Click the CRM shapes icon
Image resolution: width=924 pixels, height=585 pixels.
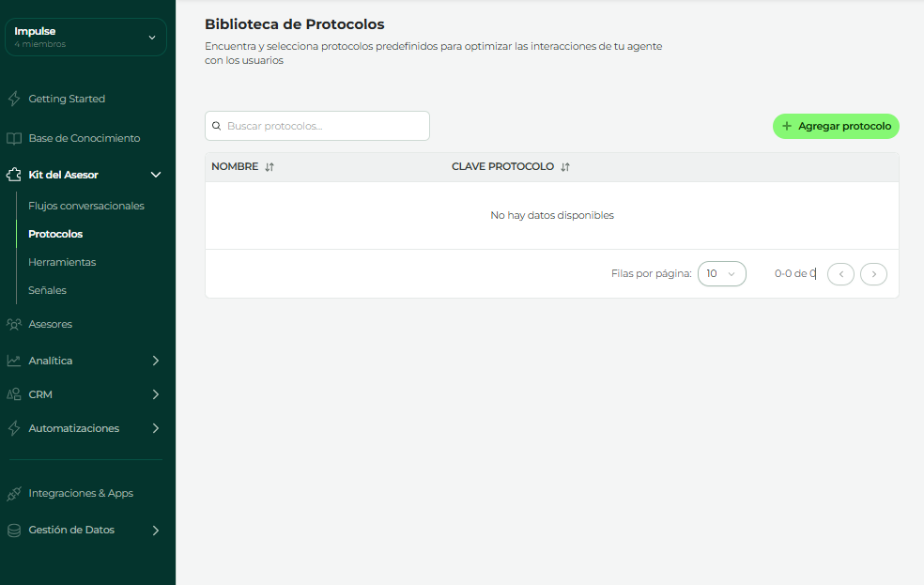[14, 394]
